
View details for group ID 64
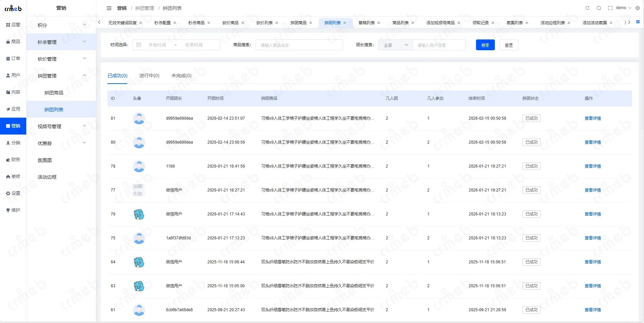(592, 262)
